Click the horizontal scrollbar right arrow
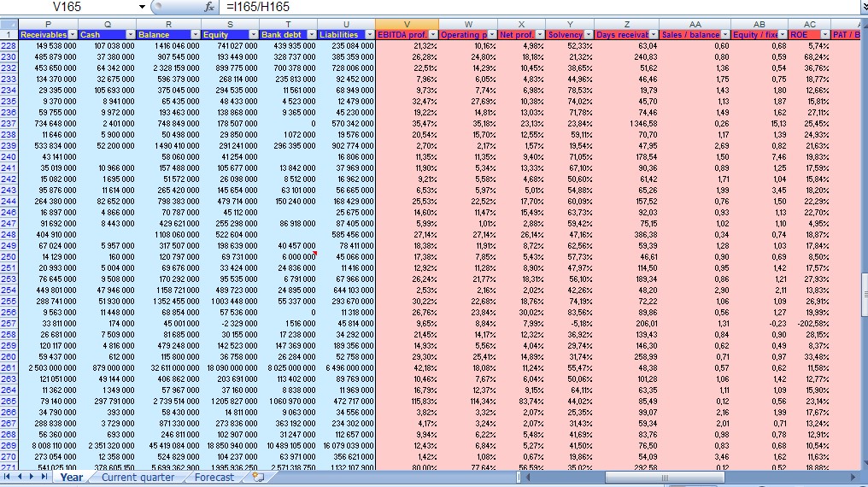The width and height of the screenshot is (868, 487). click(853, 477)
